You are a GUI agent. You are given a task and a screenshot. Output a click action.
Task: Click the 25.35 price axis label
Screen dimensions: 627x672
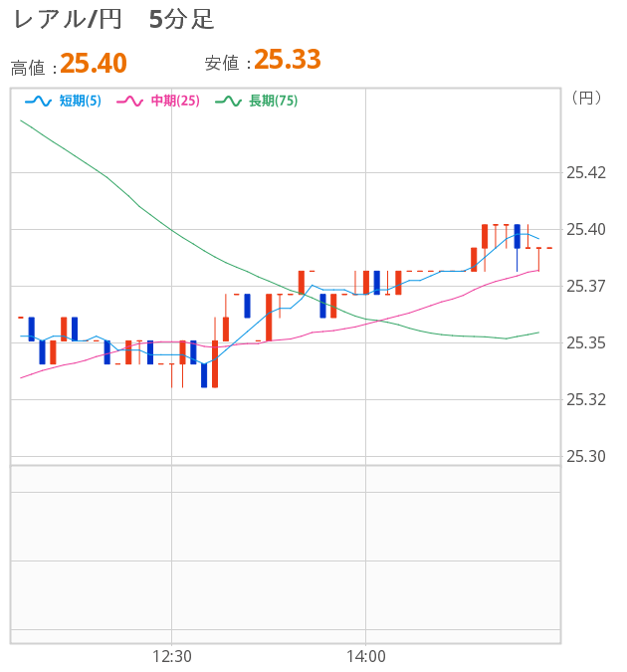point(586,343)
